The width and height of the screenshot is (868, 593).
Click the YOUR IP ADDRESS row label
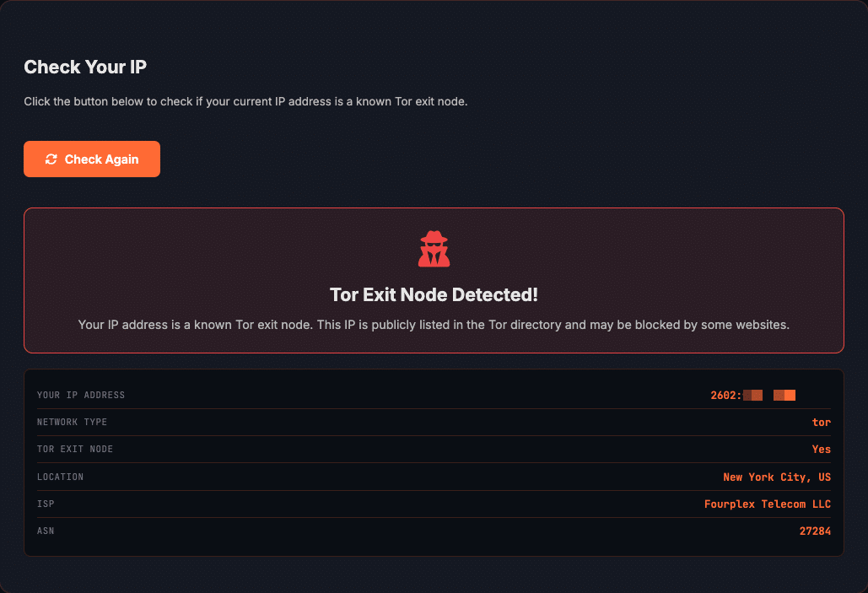(x=80, y=395)
